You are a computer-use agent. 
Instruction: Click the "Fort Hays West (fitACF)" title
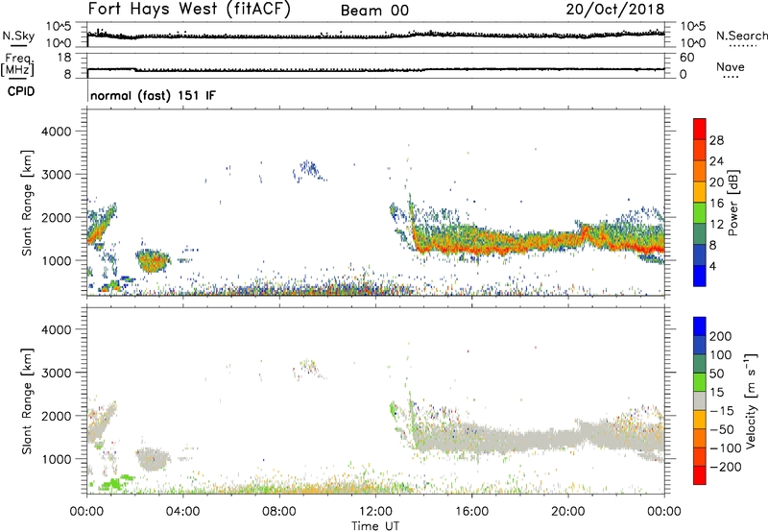pyautogui.click(x=189, y=10)
